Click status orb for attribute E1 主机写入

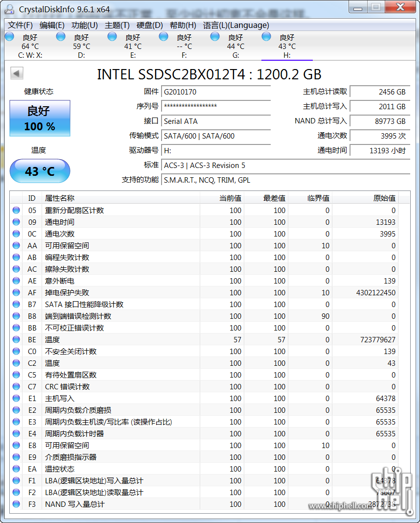[x=16, y=398]
